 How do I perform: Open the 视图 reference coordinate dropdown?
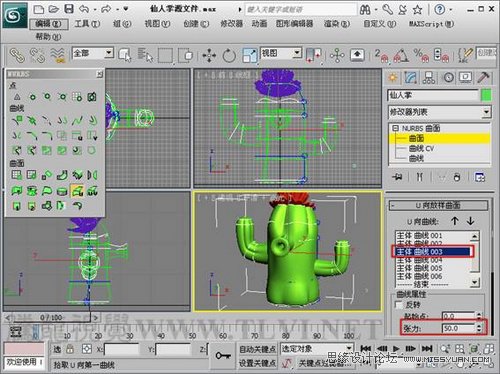click(297, 53)
